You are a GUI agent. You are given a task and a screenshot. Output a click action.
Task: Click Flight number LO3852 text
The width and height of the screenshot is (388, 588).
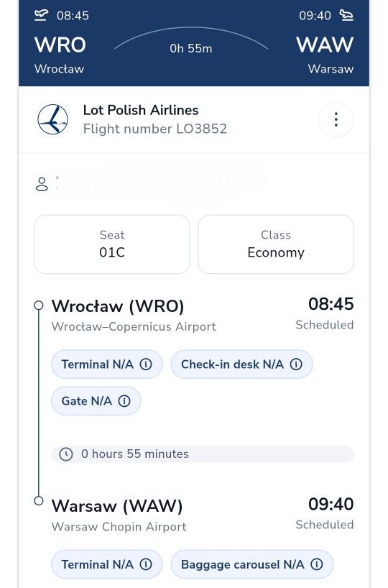coord(155,129)
